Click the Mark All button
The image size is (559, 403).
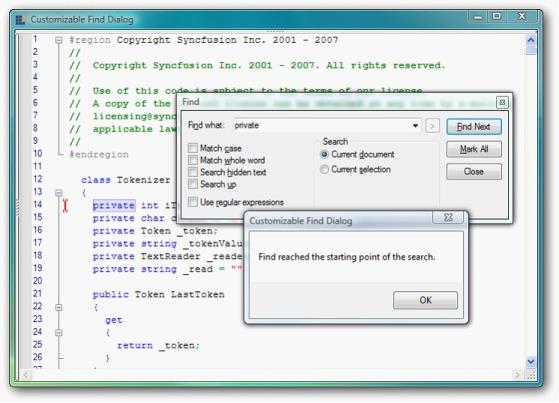pos(474,149)
